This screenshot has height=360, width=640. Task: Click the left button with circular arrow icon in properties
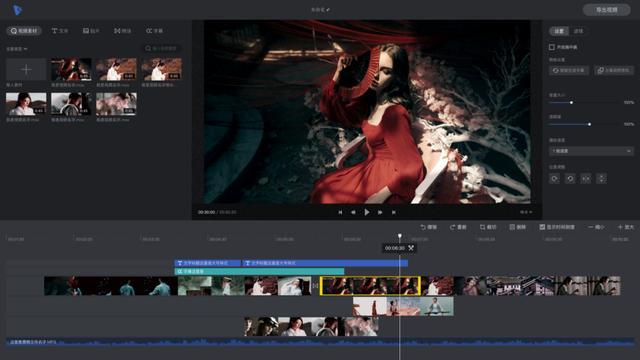click(x=569, y=71)
